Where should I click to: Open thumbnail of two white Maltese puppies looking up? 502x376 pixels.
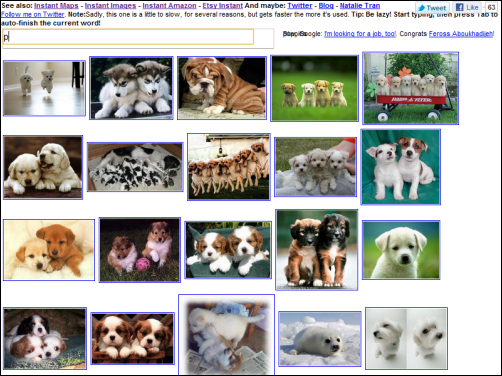(x=406, y=339)
